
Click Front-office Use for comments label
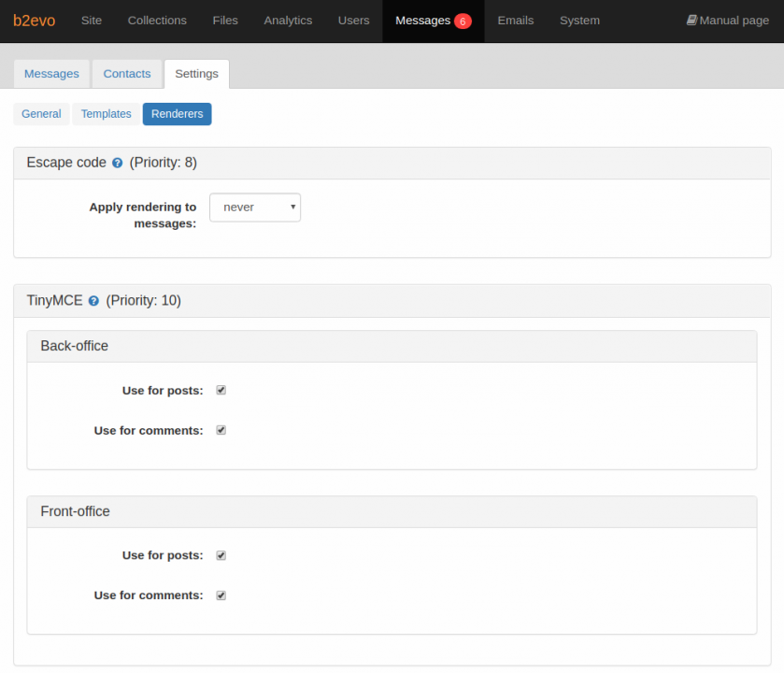click(x=149, y=595)
